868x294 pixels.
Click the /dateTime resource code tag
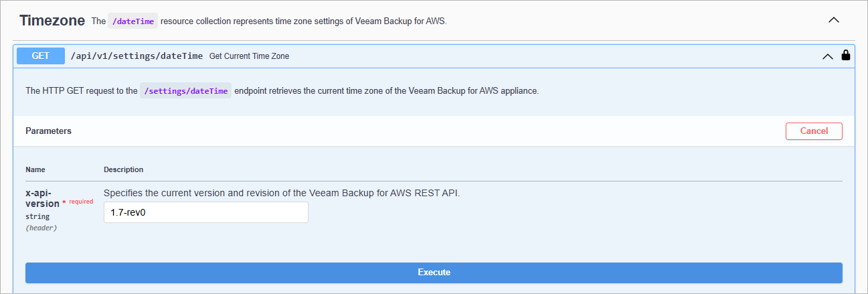(133, 21)
